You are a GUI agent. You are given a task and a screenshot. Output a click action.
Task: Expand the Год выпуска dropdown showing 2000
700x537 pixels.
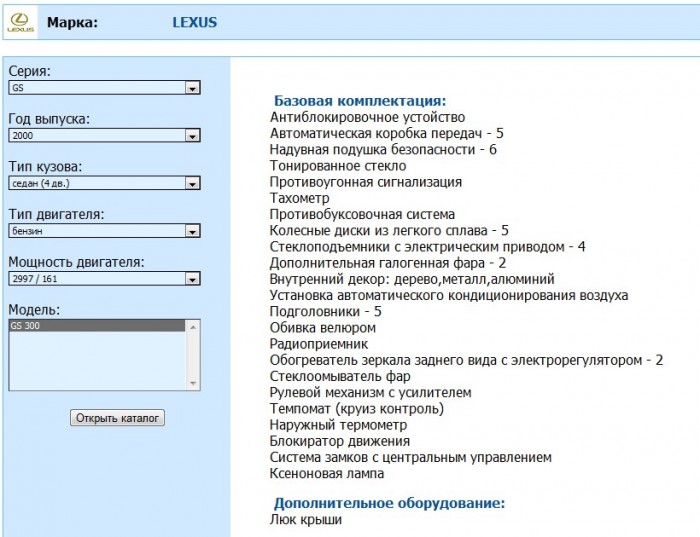[104, 135]
